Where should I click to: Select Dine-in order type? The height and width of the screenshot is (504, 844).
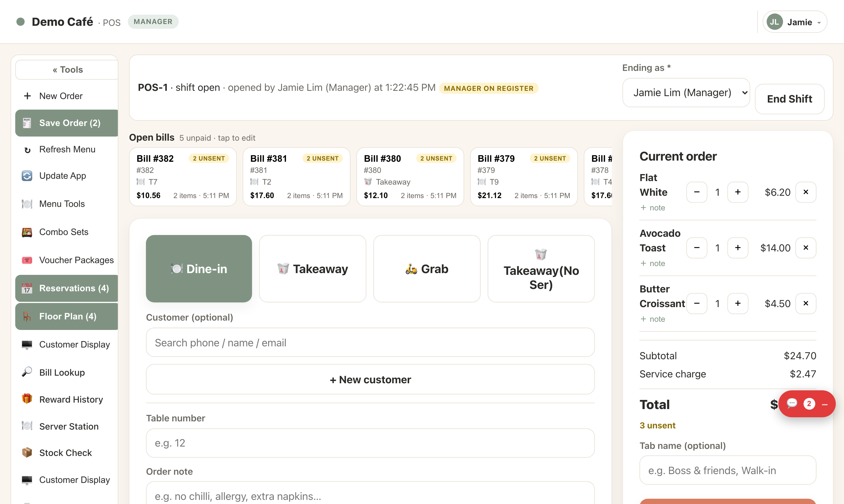199,269
